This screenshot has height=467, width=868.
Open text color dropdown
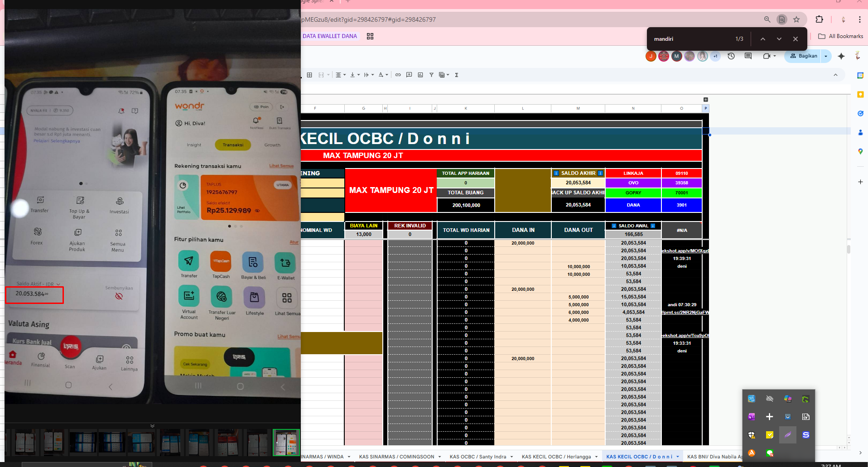tap(383, 75)
